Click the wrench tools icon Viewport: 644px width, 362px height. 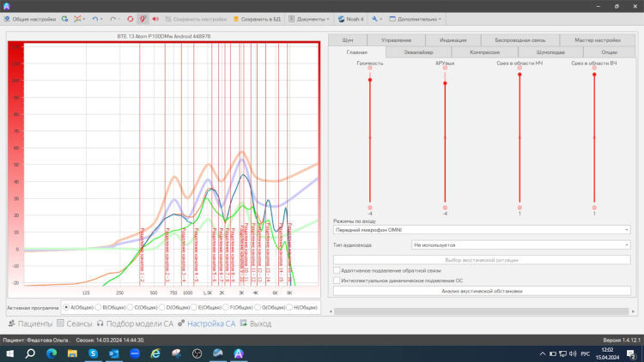click(374, 19)
